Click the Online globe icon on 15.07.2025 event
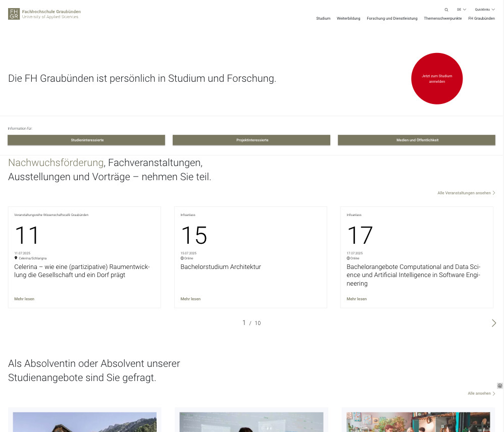 pyautogui.click(x=182, y=258)
